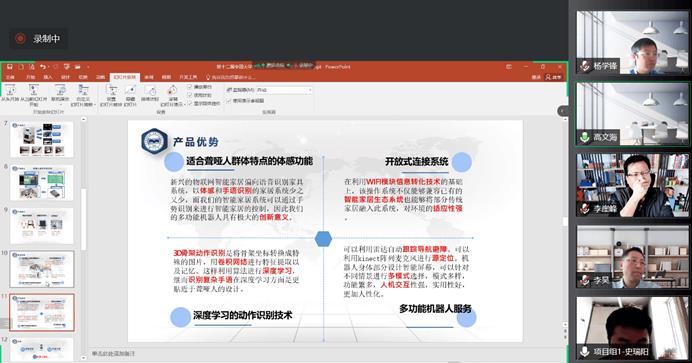The image size is (692, 363).
Task: Open Ribbon Display Options icon in title bar
Action: point(509,67)
